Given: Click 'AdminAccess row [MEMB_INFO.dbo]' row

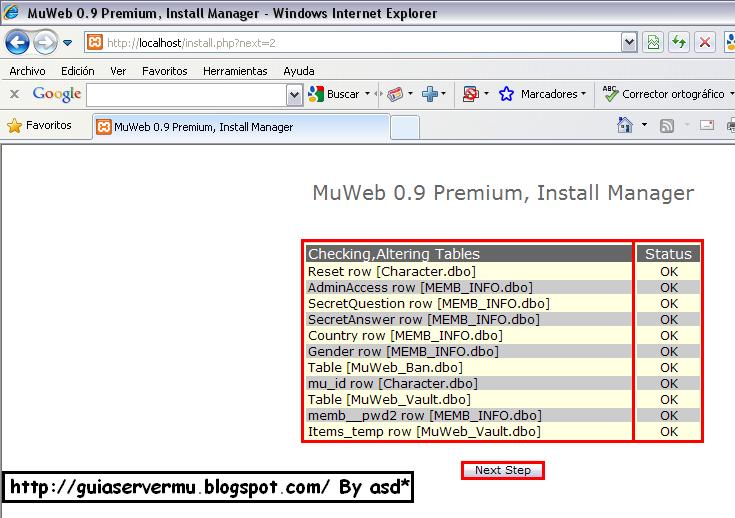Looking at the screenshot, I should (x=469, y=287).
